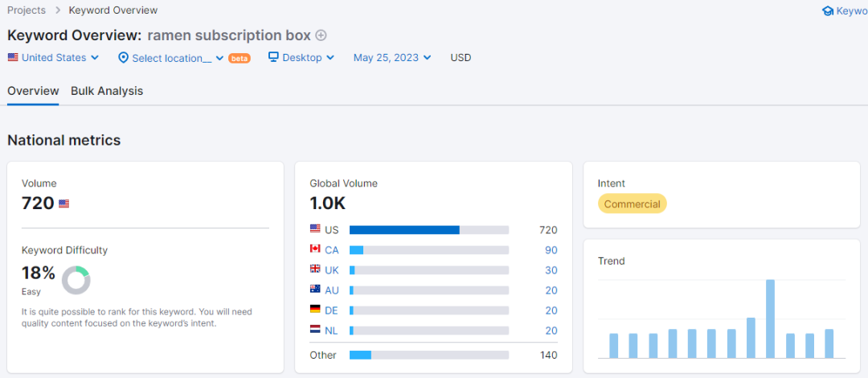Click the graduation cap icon at top right
The image size is (868, 378).
pos(828,11)
